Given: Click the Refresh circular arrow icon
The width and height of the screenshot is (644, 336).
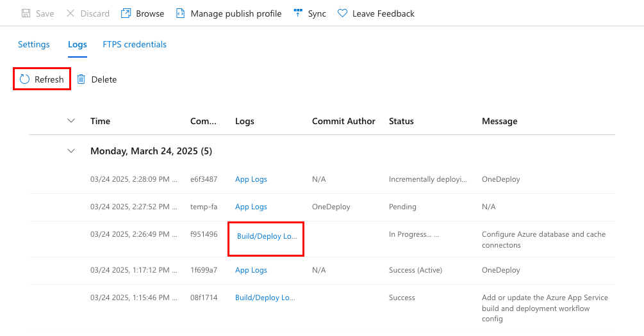Looking at the screenshot, I should [x=24, y=79].
